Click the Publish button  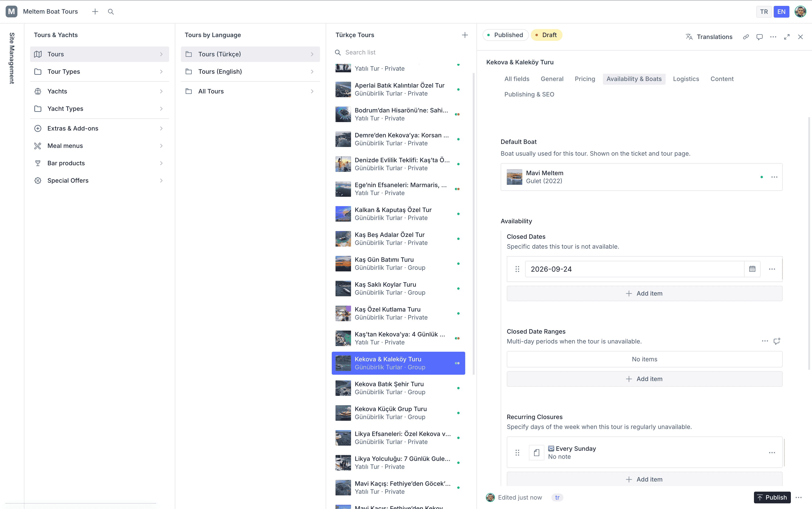pyautogui.click(x=772, y=497)
